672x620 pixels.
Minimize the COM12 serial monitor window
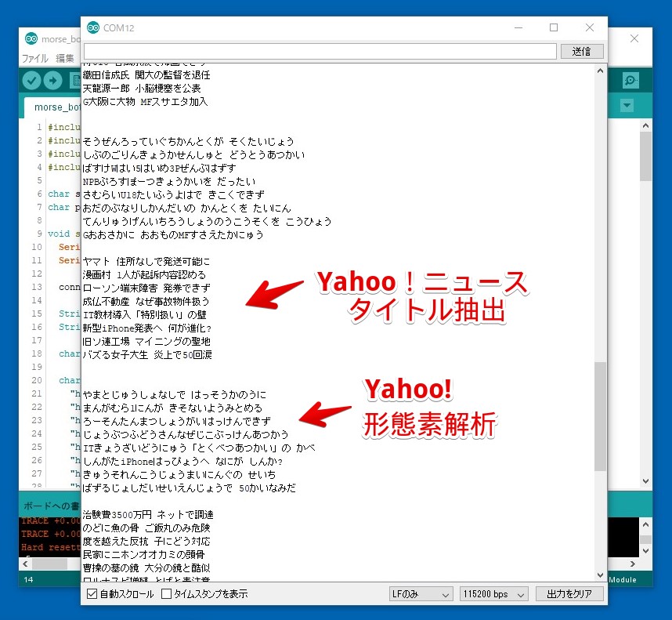click(518, 28)
